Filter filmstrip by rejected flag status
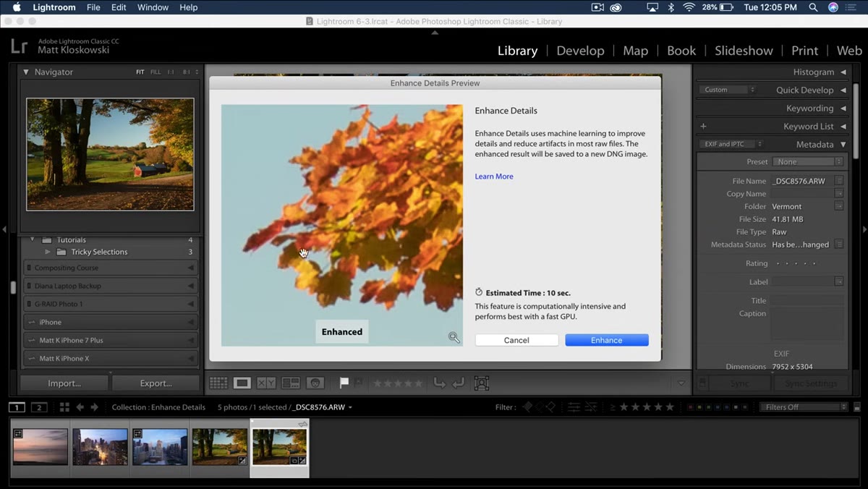 pos(550,407)
